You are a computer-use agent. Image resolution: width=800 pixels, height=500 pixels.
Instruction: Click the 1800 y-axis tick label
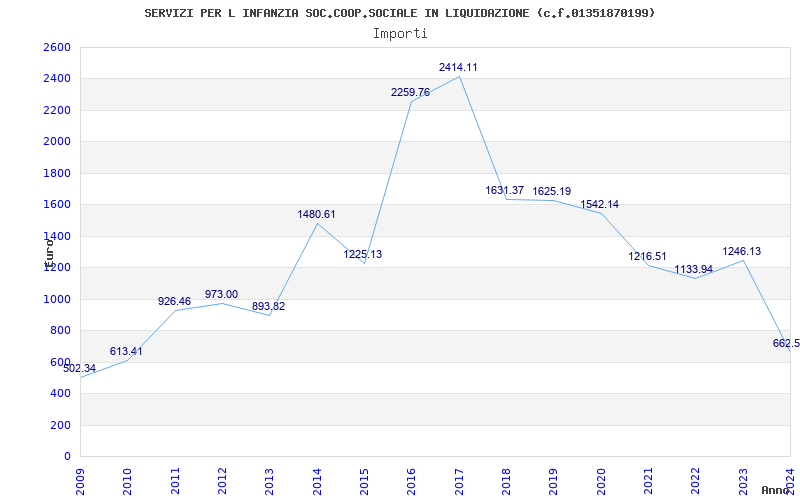(x=57, y=173)
